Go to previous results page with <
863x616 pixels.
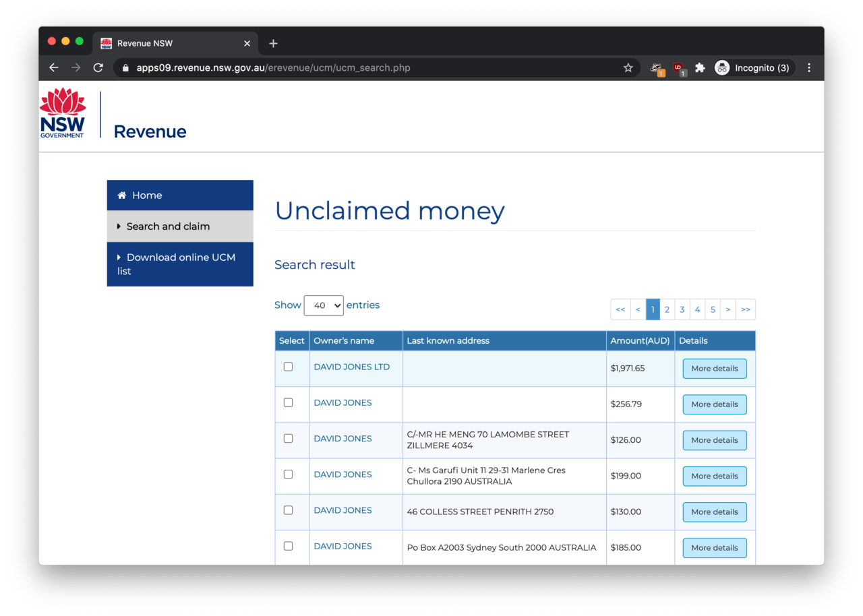tap(638, 309)
